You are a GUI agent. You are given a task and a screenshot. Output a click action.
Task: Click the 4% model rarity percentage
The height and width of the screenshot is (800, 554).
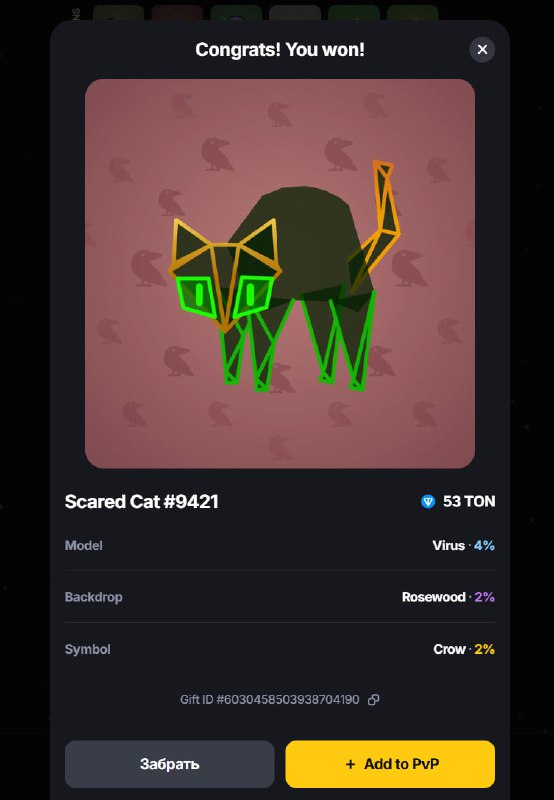(484, 545)
